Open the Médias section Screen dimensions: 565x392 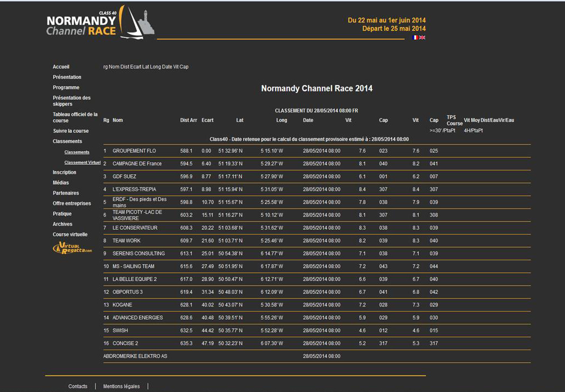[61, 183]
